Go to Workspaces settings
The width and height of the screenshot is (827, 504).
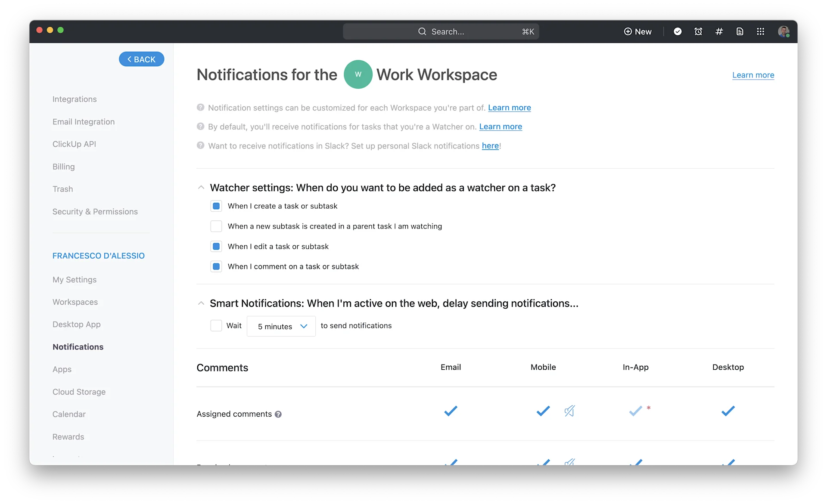75,302
